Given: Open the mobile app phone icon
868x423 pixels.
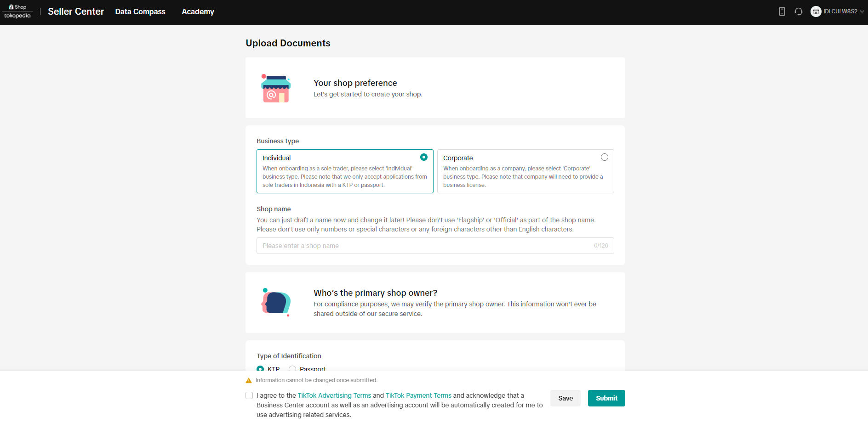Looking at the screenshot, I should 782,11.
